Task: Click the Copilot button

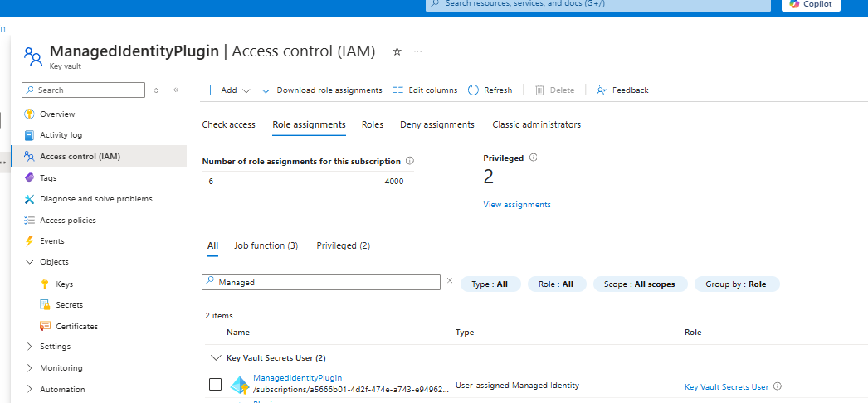Action: tap(811, 4)
